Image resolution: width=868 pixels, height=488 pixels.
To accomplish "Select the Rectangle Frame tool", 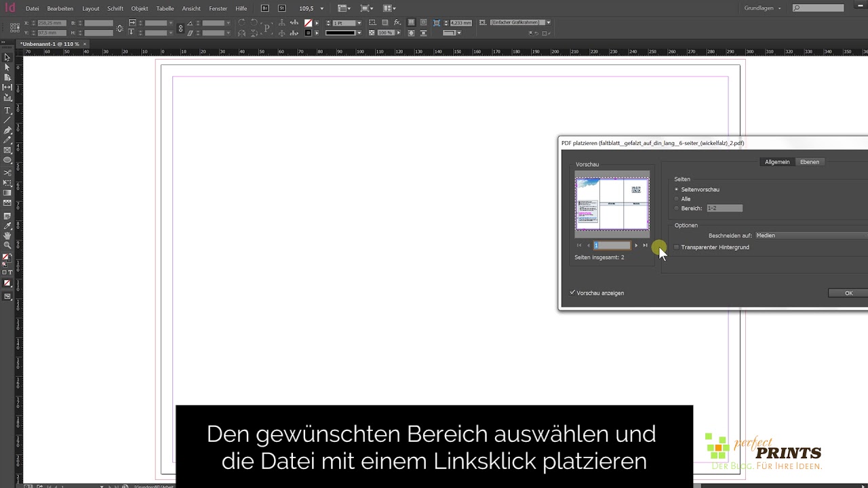I will pos(7,150).
